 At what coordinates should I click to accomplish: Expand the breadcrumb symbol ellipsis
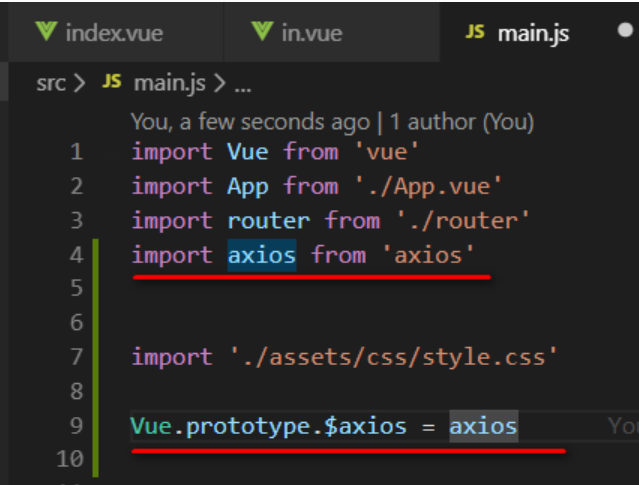point(241,84)
